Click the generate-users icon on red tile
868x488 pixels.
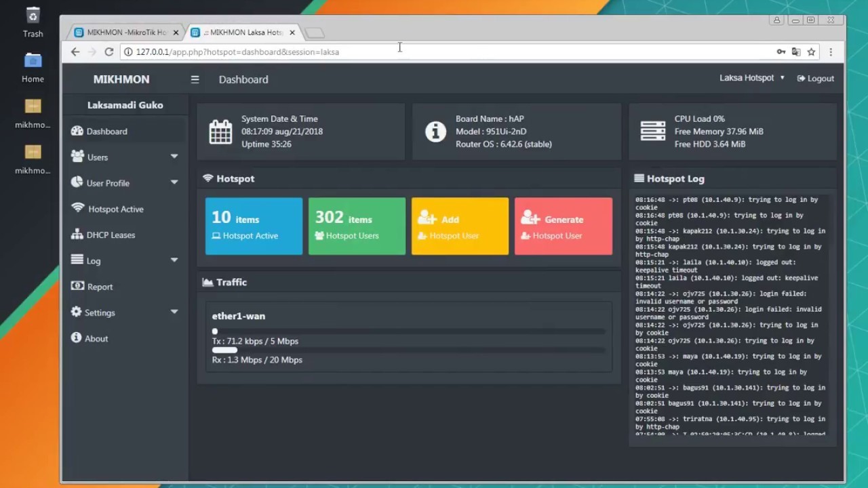click(x=530, y=218)
